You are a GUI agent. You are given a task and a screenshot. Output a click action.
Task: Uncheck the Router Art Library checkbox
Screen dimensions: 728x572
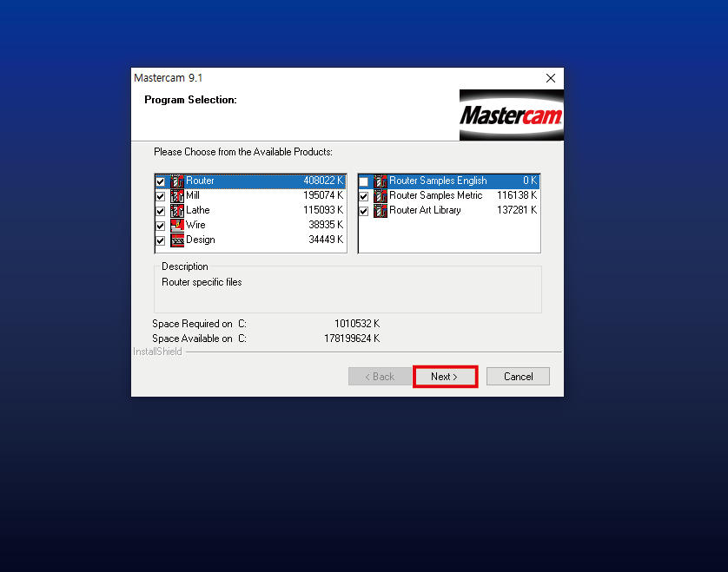(x=363, y=211)
